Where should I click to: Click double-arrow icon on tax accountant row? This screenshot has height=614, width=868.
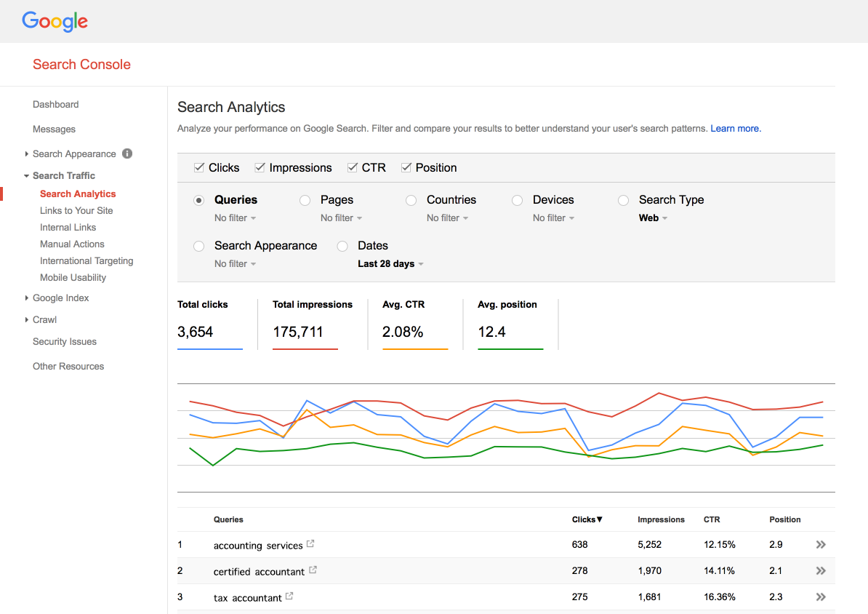tap(821, 597)
